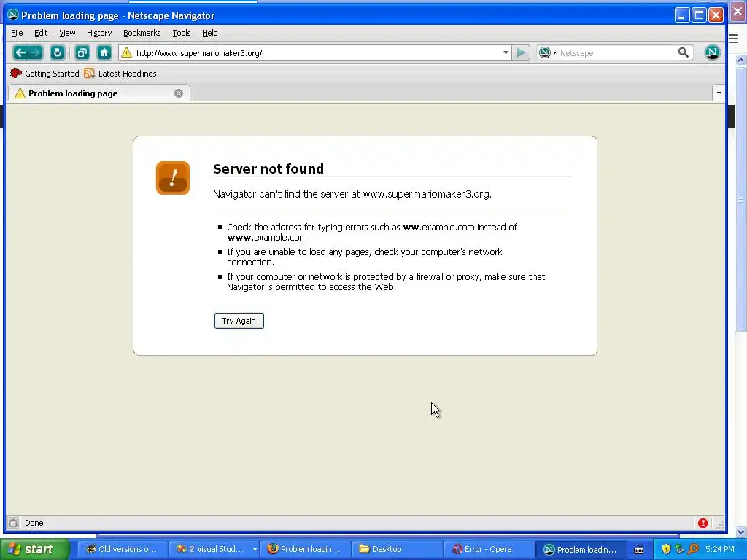Click the keyboard icon in taskbar
The width and height of the screenshot is (747, 560).
click(x=639, y=550)
